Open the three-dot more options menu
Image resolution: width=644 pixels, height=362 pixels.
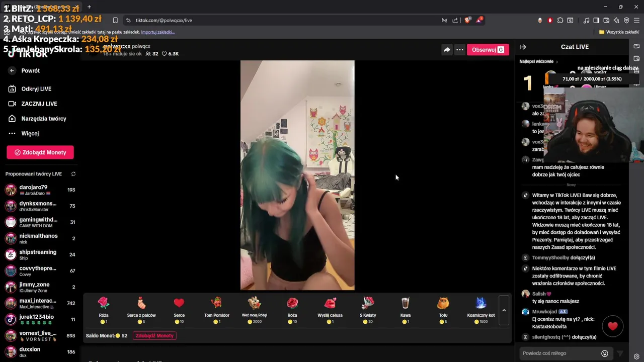click(460, 50)
